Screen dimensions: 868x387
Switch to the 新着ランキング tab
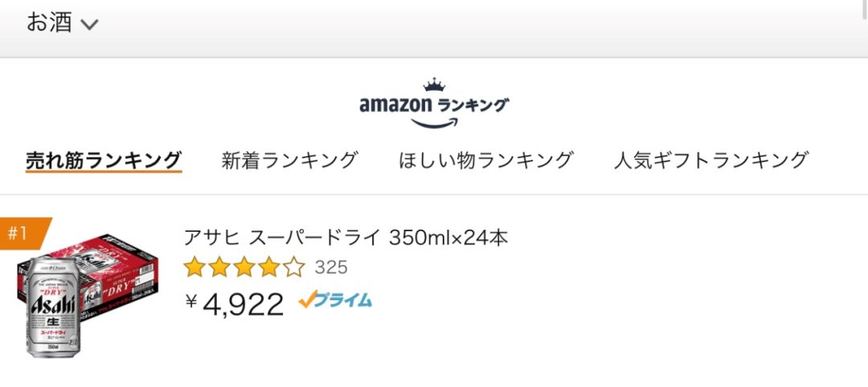tap(289, 161)
